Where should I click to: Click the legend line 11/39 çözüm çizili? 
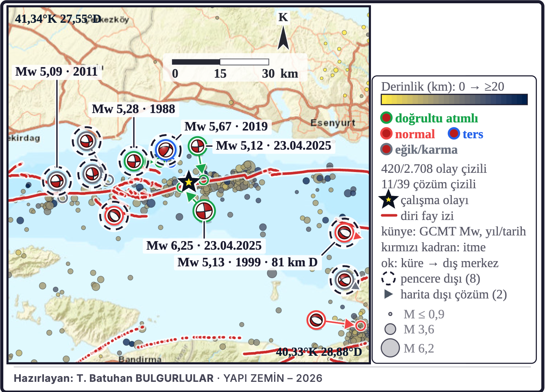(x=428, y=184)
